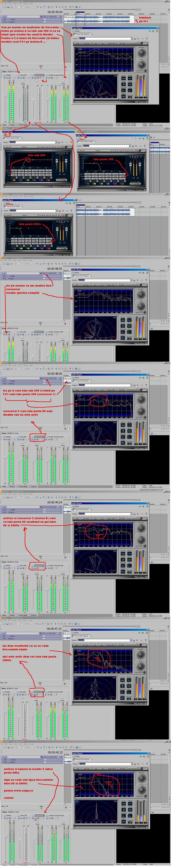The height and width of the screenshot is (868, 171).
Task: Toggle Waves PAZ Analyzer checkbox in 00:00:49.05 screenshot
Action: tap(74, 276)
